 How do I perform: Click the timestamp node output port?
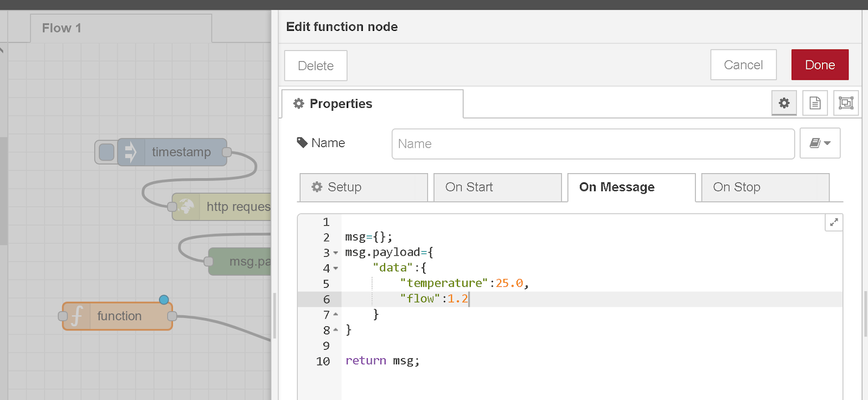coord(227,152)
